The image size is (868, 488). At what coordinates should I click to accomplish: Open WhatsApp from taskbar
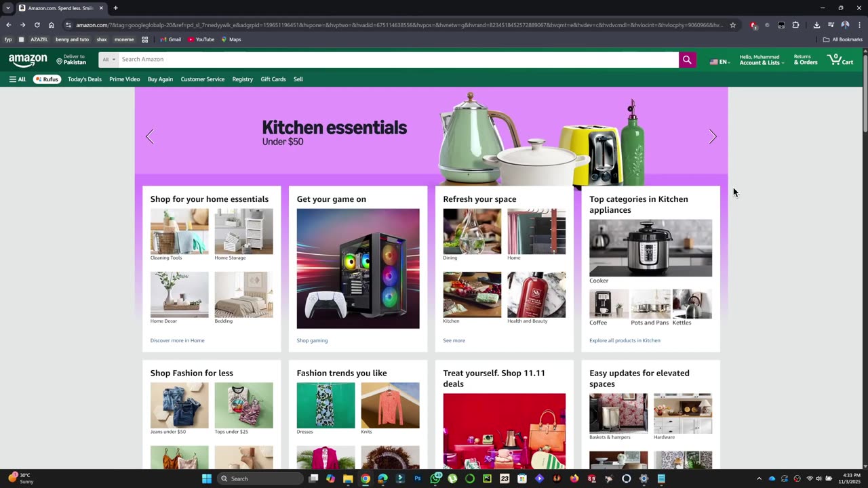tap(435, 479)
